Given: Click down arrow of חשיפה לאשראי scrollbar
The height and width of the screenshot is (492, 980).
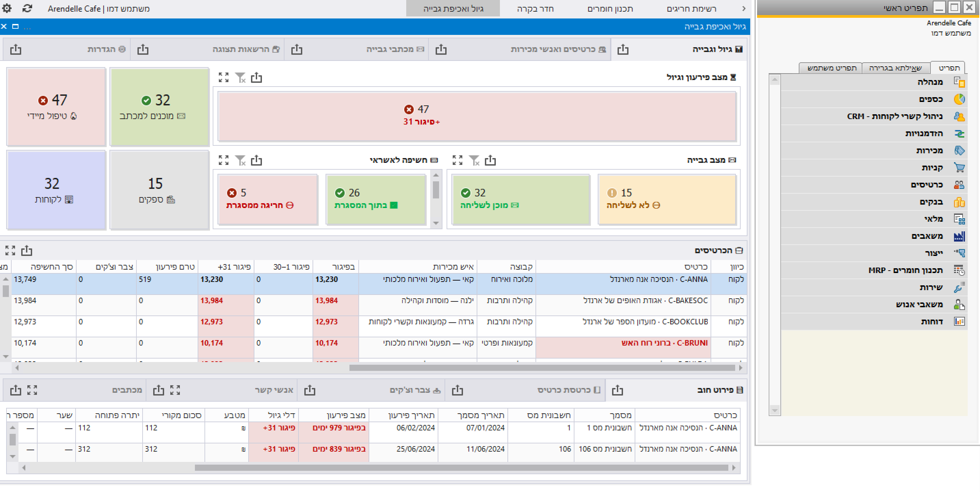Looking at the screenshot, I should (436, 223).
